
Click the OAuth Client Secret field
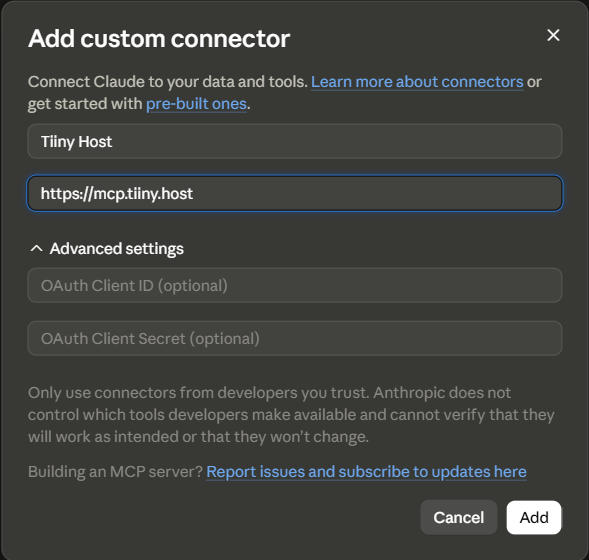click(x=295, y=338)
